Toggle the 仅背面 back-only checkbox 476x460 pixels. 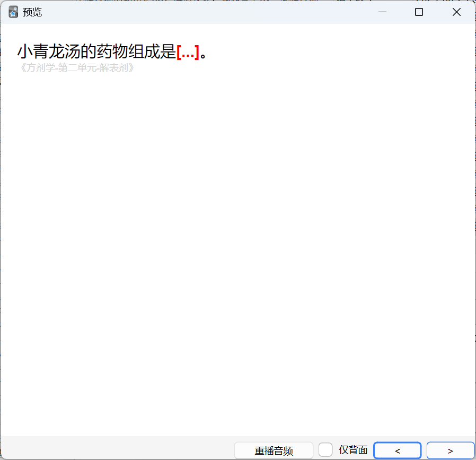click(x=325, y=450)
